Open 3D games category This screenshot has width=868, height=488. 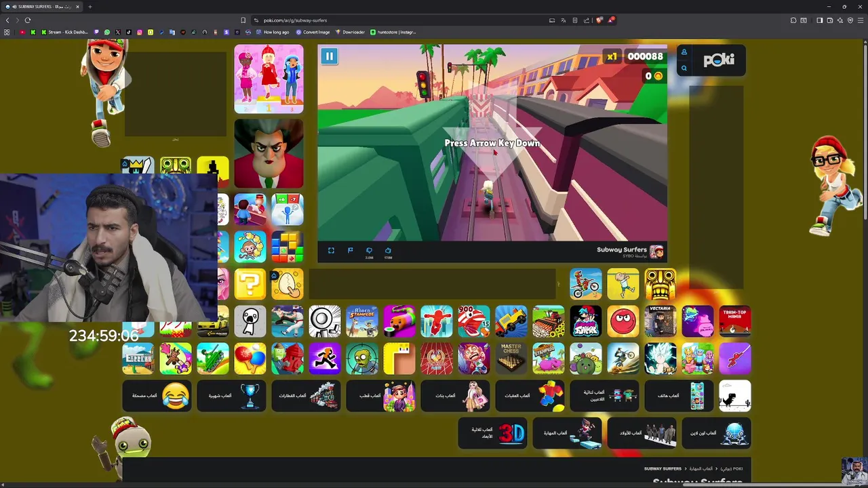pyautogui.click(x=492, y=433)
